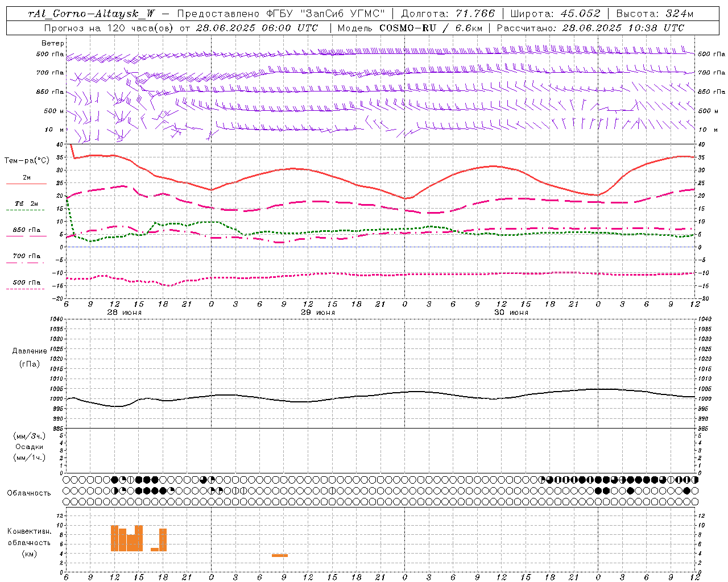The height and width of the screenshot is (582, 728).
Task: Click the '700 гПа' temperature legend entry
Action: coord(27,256)
